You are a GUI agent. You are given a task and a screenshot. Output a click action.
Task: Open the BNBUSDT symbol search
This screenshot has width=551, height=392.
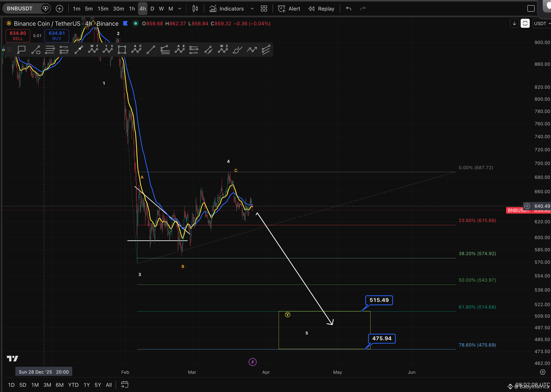(20, 9)
